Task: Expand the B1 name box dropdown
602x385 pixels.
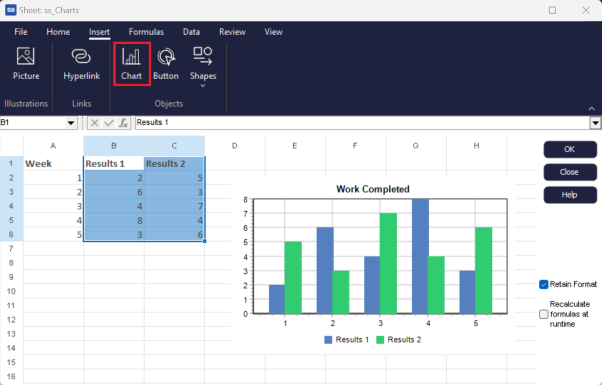Action: (x=71, y=123)
